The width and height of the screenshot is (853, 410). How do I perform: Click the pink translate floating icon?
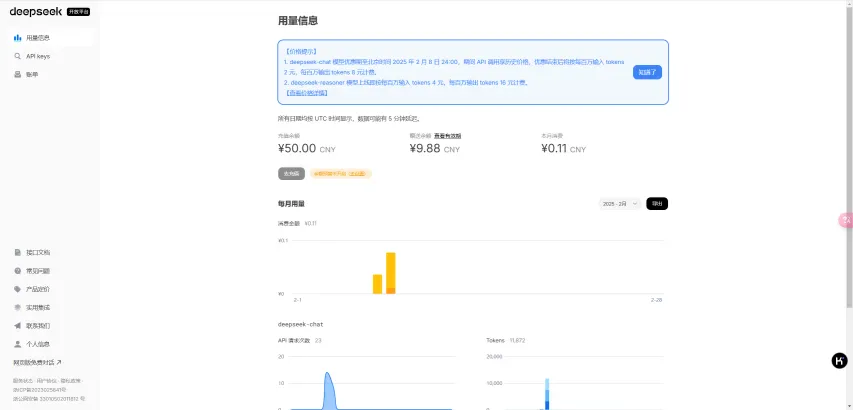click(x=846, y=220)
